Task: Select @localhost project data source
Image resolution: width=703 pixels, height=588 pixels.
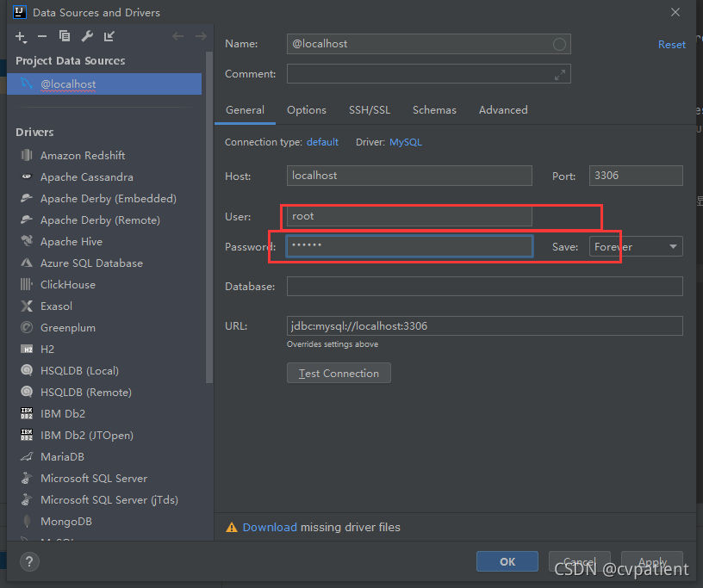Action: click(104, 84)
